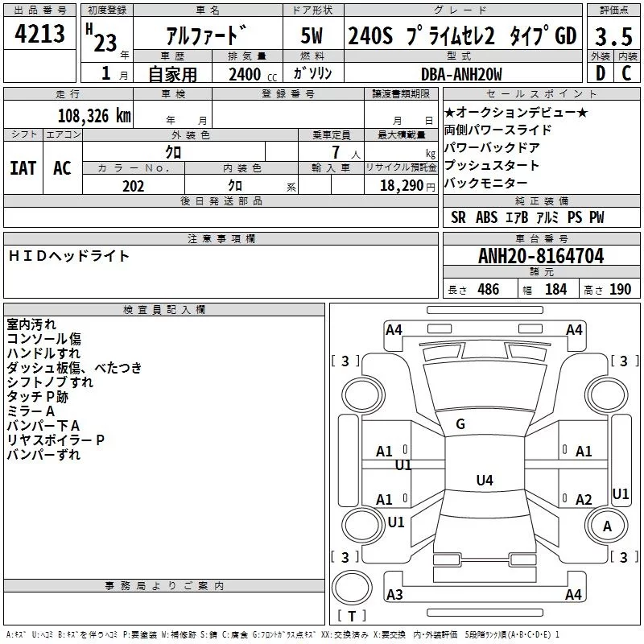Select the height value 190
644x644 pixels.
pos(620,290)
